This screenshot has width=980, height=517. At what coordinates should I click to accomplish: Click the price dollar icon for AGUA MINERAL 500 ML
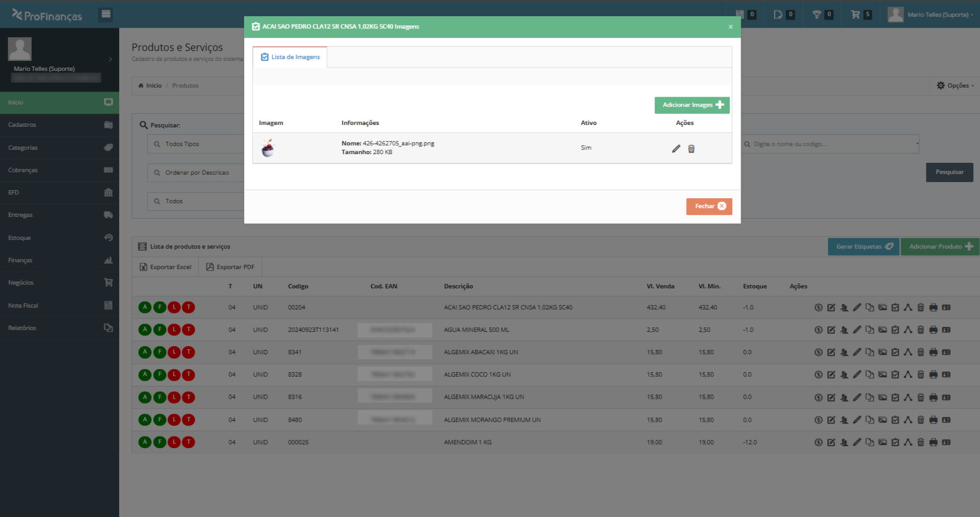point(818,330)
